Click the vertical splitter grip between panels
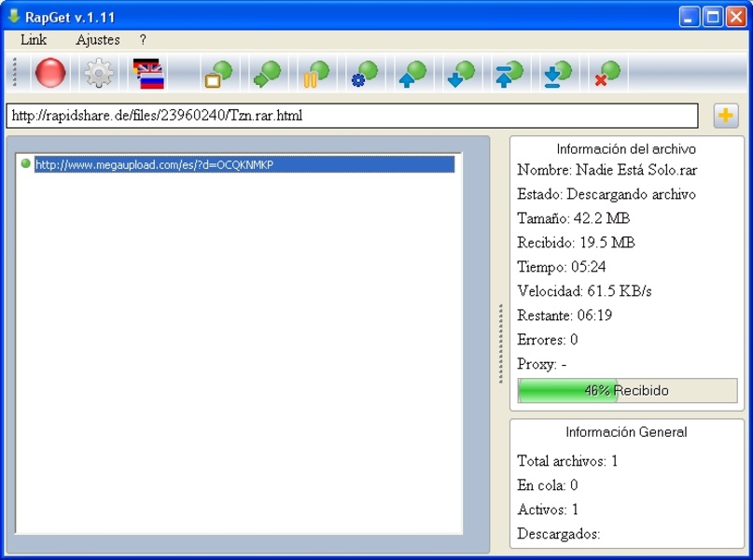 (x=500, y=343)
